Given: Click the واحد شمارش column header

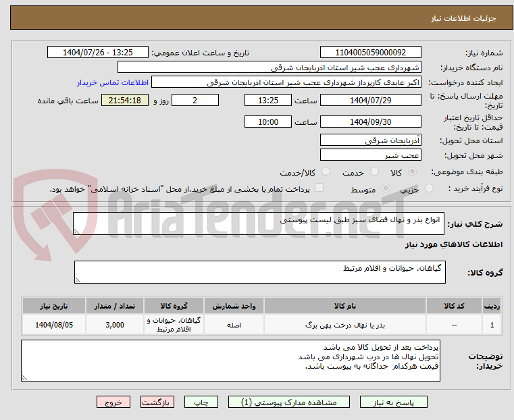Looking at the screenshot, I should pyautogui.click(x=234, y=306).
